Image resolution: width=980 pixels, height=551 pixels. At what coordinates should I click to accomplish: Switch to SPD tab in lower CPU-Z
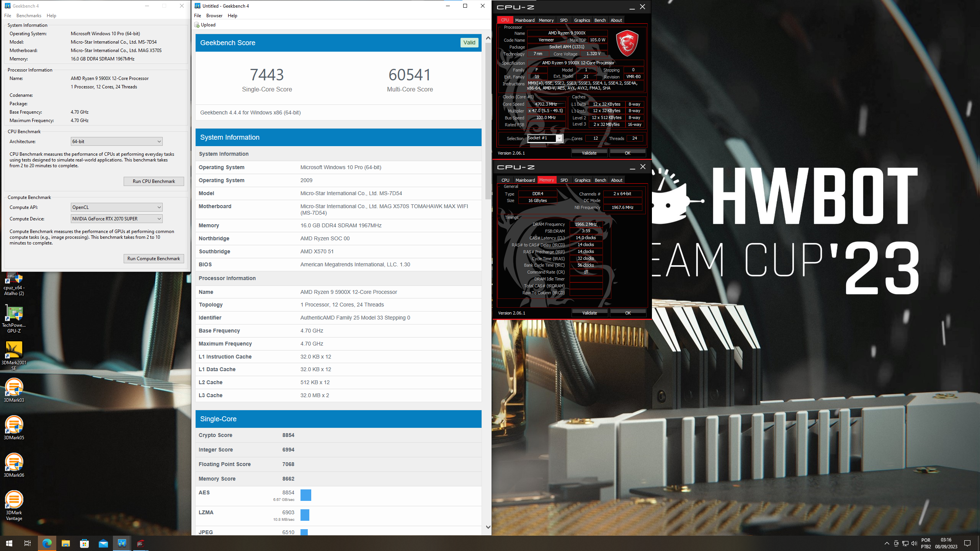pos(564,180)
